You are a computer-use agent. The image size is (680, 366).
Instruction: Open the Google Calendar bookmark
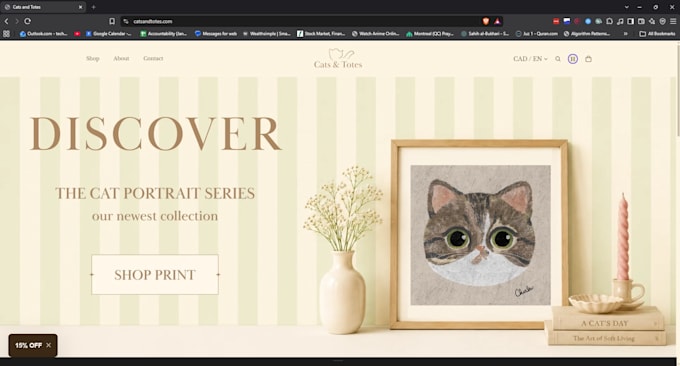[108, 33]
